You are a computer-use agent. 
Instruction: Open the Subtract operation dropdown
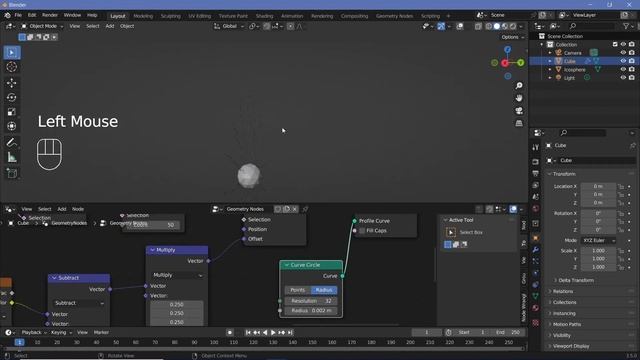(79, 303)
